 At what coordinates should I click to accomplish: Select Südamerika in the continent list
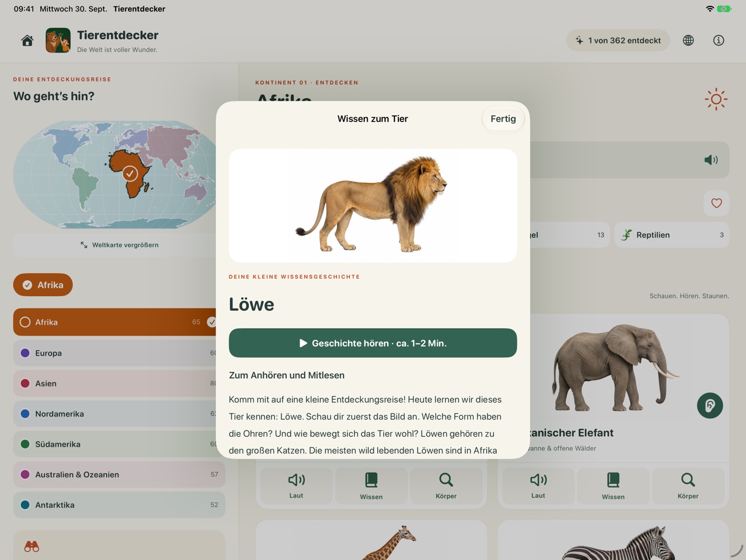[119, 444]
